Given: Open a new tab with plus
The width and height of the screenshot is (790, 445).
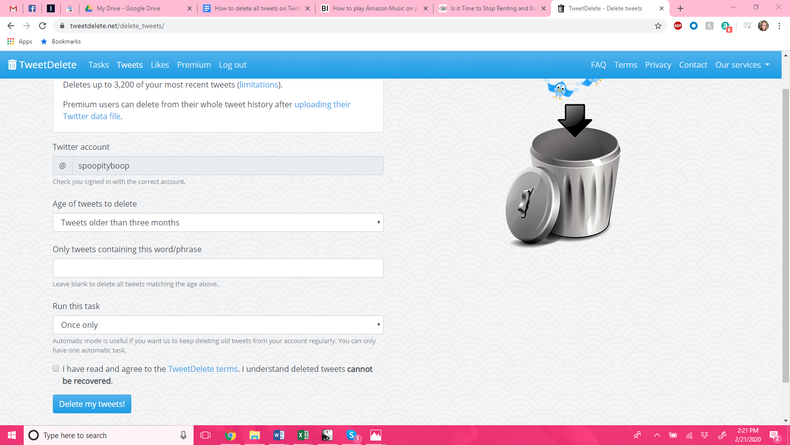Looking at the screenshot, I should pyautogui.click(x=680, y=8).
